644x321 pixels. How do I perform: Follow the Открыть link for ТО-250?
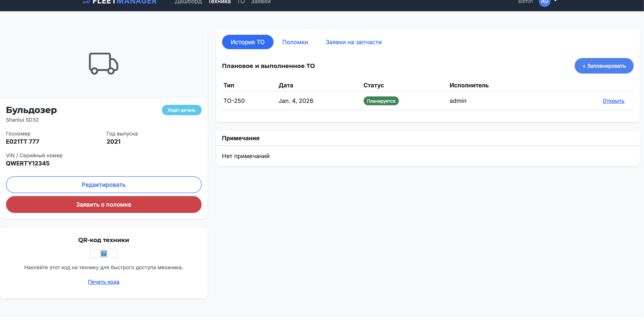pyautogui.click(x=613, y=101)
